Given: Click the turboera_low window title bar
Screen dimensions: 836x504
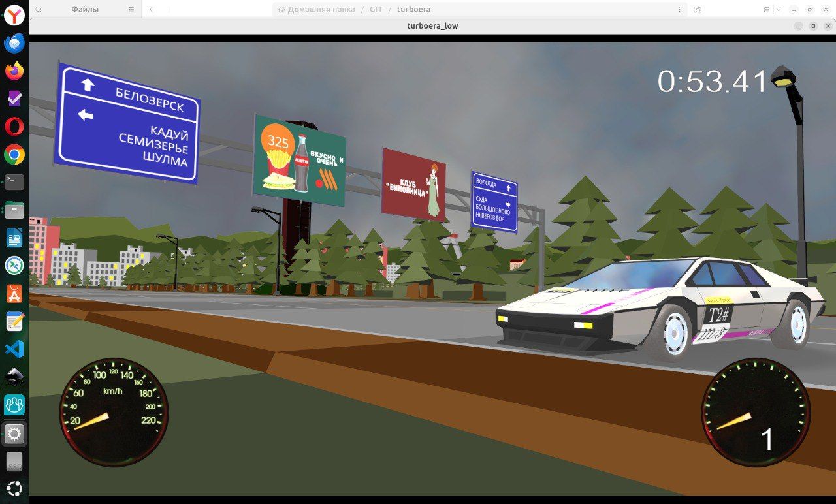Looking at the screenshot, I should 432,26.
